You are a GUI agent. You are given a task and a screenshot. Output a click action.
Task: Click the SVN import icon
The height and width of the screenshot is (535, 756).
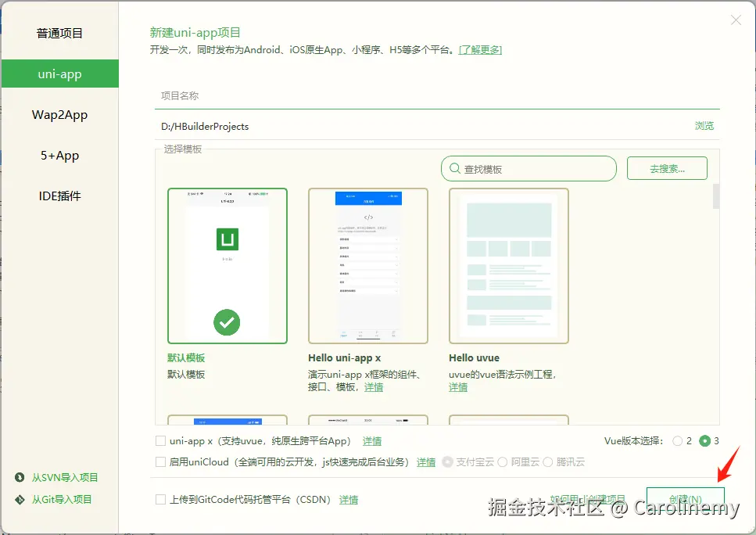pos(20,477)
